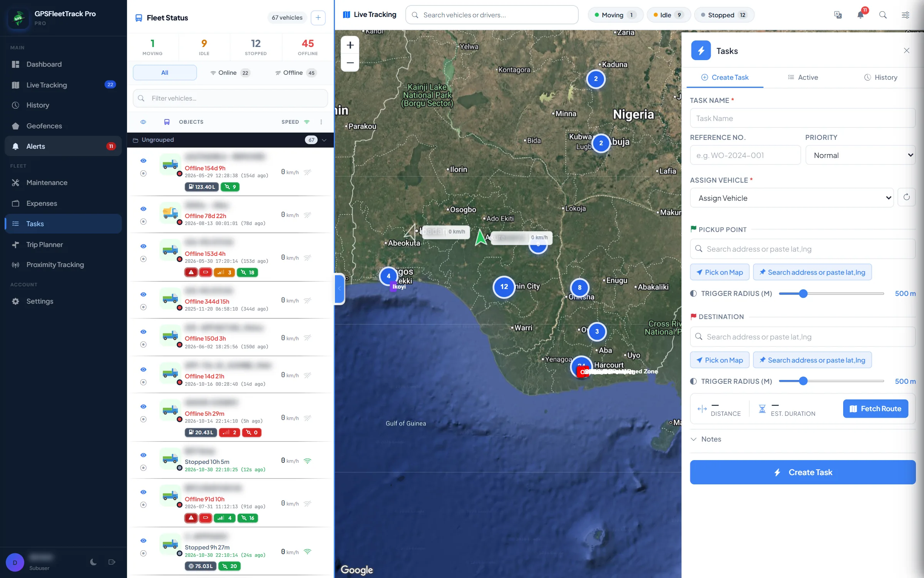
Task: Select radio for Stopped 10h 5m vehicle
Action: click(x=143, y=468)
